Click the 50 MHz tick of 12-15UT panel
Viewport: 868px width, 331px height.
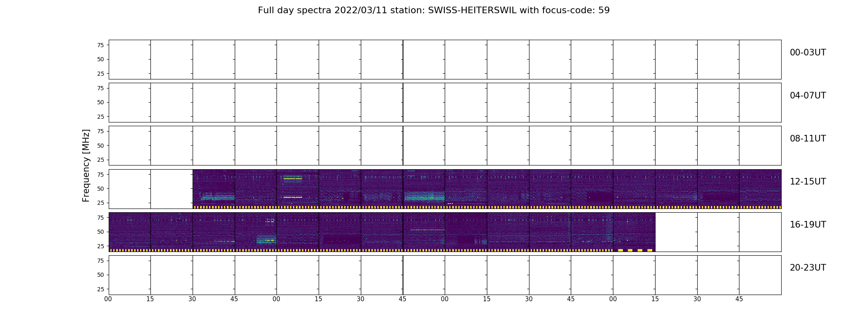tap(100, 189)
